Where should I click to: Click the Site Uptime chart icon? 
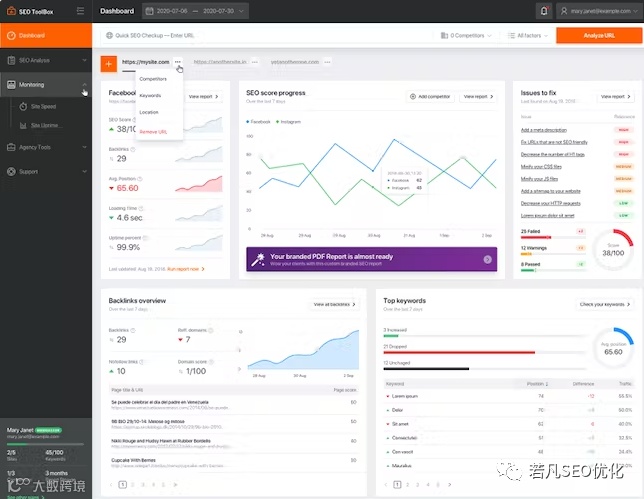point(23,125)
